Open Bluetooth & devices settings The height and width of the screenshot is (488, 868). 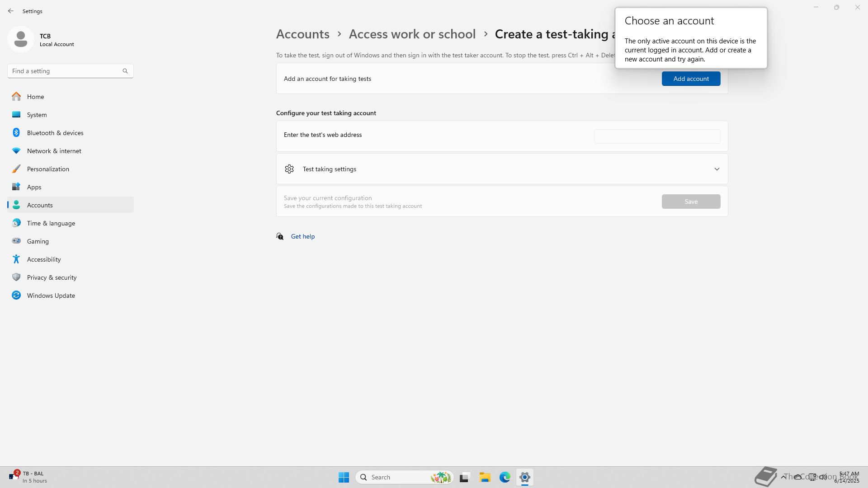point(55,133)
